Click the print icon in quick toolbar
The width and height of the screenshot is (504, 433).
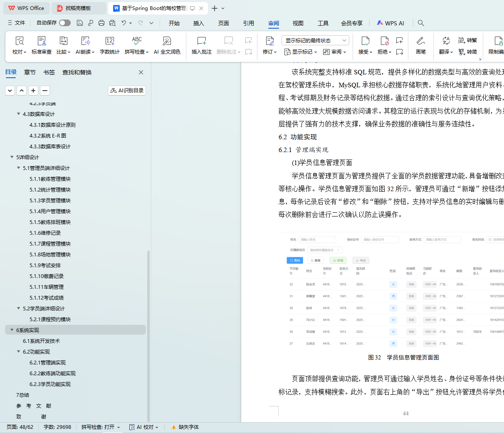tap(101, 23)
